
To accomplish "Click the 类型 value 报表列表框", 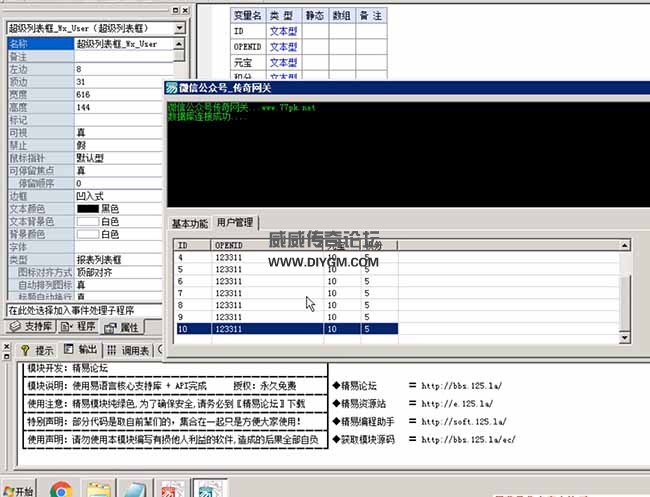I will click(99, 260).
